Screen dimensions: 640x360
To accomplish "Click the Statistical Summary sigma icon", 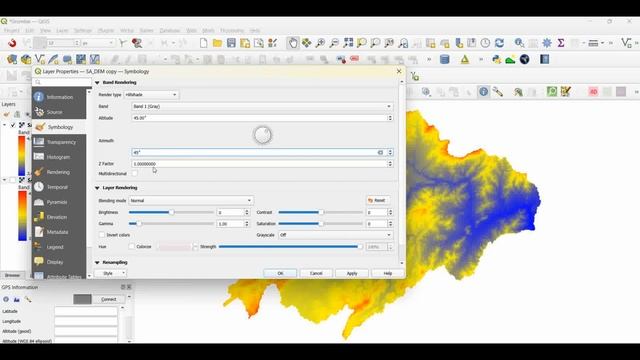I will [561, 43].
